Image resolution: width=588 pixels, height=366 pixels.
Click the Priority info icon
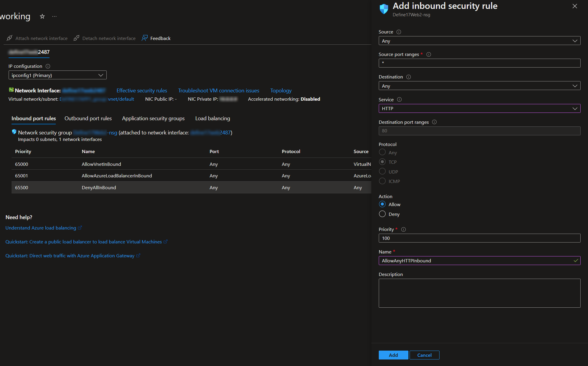coord(403,229)
